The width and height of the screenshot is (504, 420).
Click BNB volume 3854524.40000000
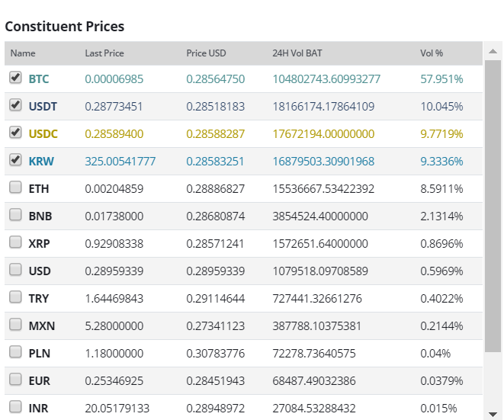(320, 216)
